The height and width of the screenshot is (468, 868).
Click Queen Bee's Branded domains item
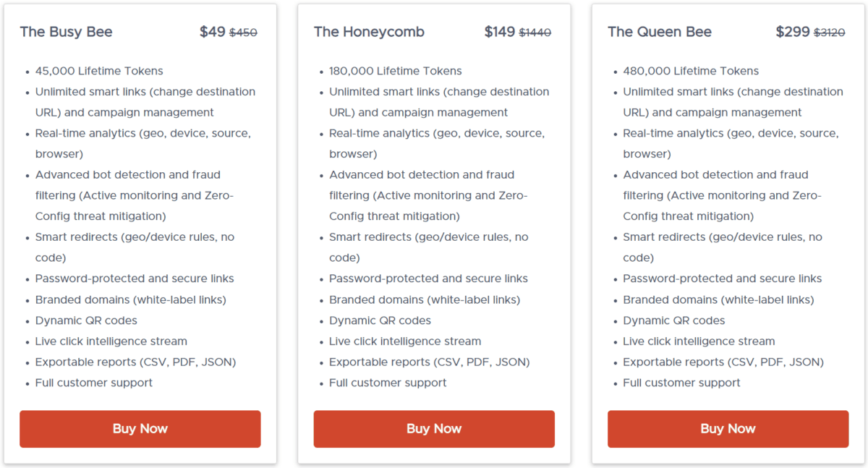point(718,299)
